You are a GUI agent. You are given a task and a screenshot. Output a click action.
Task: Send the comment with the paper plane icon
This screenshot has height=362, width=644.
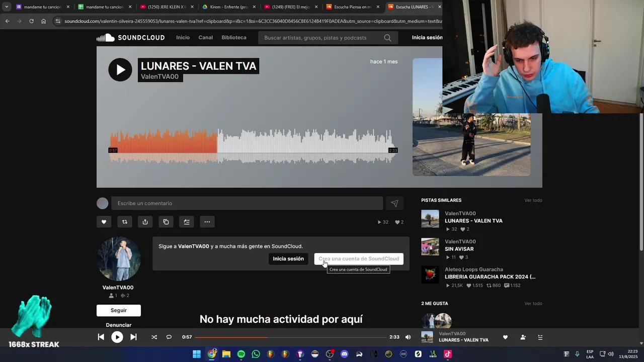394,203
